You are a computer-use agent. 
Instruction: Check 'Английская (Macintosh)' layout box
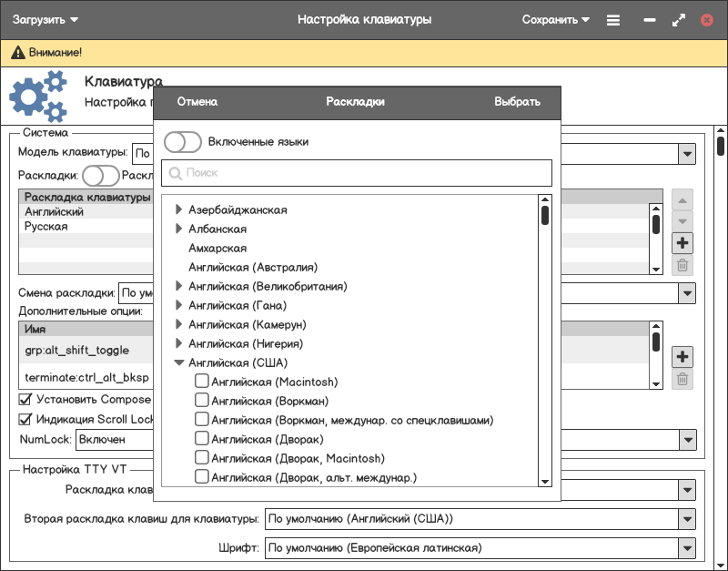(x=202, y=382)
